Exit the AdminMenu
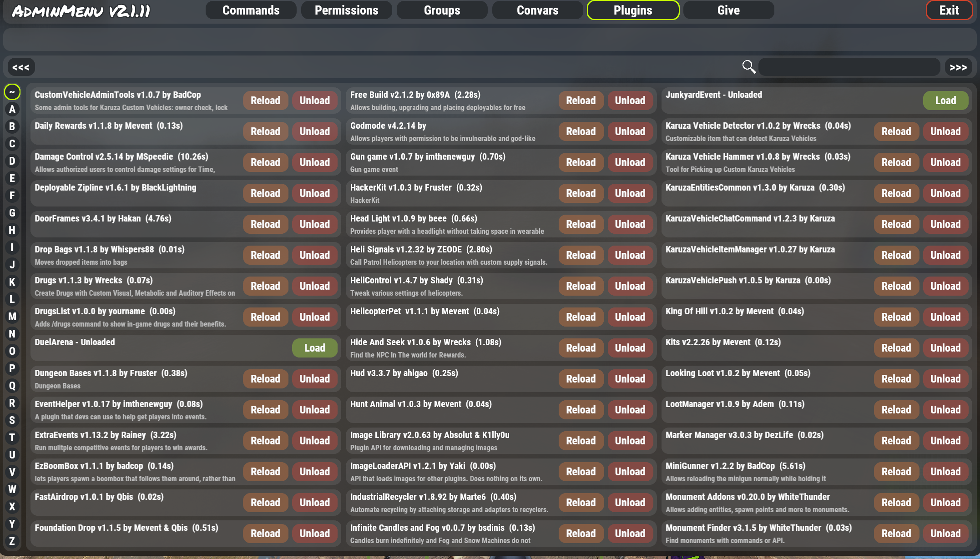Viewport: 980px width, 559px height. [949, 10]
